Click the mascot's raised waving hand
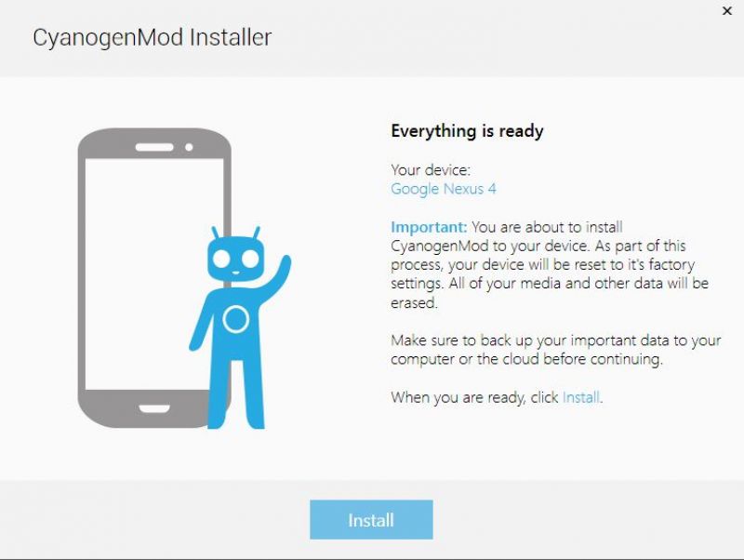 (284, 266)
